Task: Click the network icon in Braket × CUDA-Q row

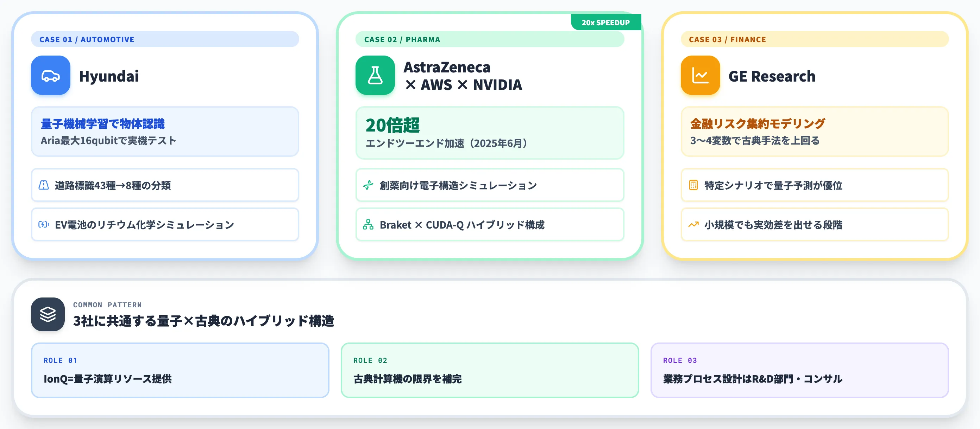Action: tap(368, 225)
